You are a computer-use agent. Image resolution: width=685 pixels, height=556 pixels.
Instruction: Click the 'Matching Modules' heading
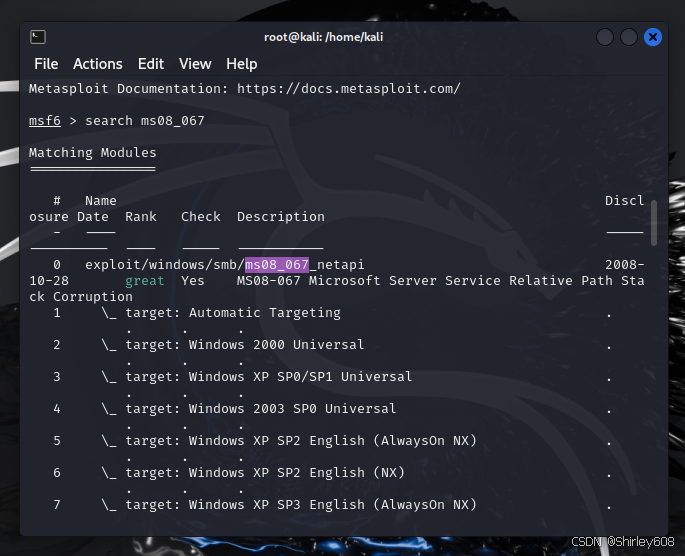click(x=93, y=152)
